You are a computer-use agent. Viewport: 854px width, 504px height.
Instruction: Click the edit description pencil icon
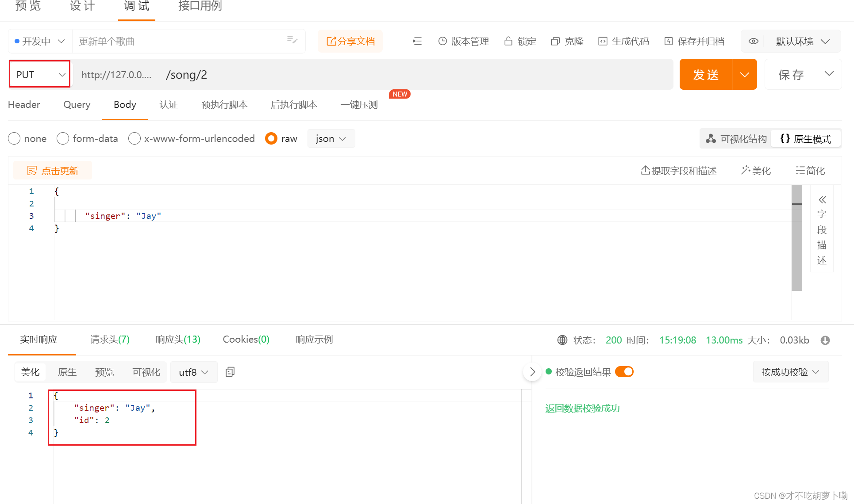click(x=292, y=40)
